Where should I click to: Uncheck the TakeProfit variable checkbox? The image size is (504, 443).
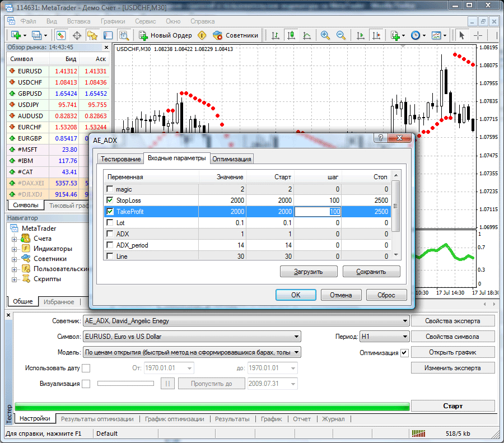[110, 211]
